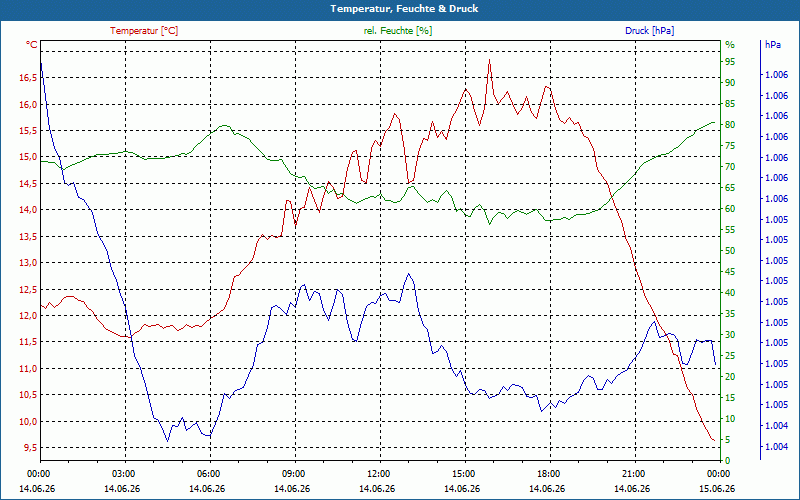Click the % unit label on humidity axis
Viewport: 800px width, 500px height.
[730, 45]
